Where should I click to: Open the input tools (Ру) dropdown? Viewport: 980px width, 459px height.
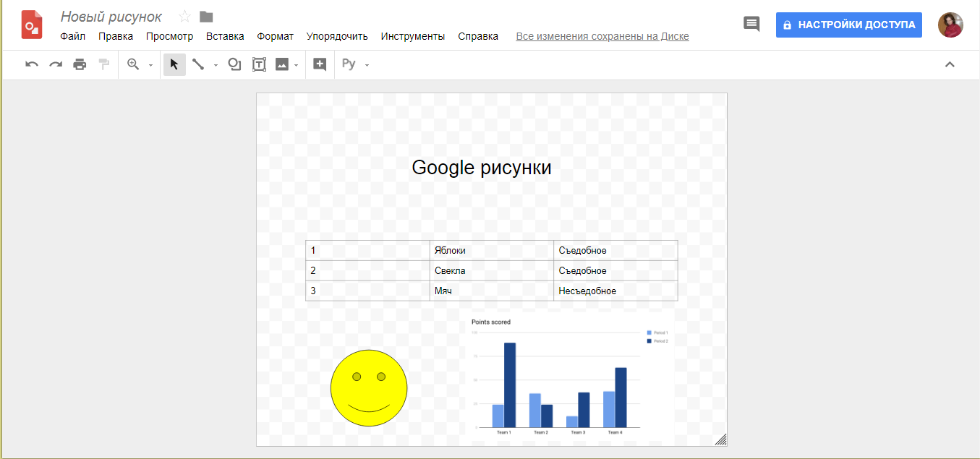pyautogui.click(x=366, y=66)
